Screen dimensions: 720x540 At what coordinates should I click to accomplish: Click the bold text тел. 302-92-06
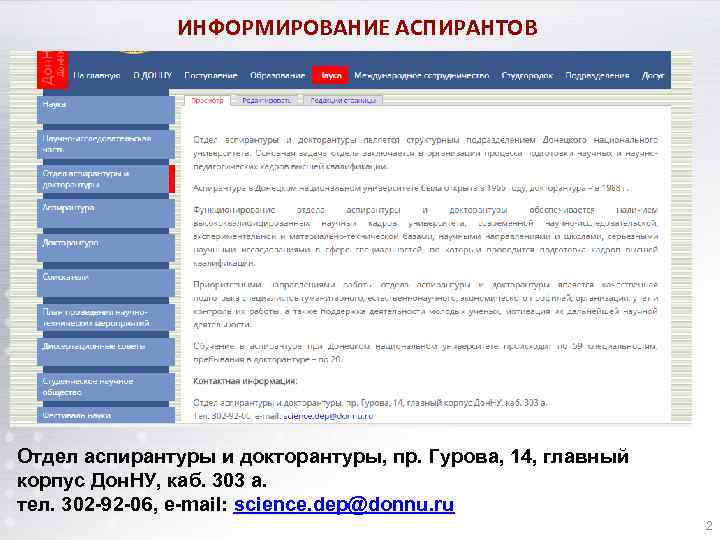tap(84, 504)
